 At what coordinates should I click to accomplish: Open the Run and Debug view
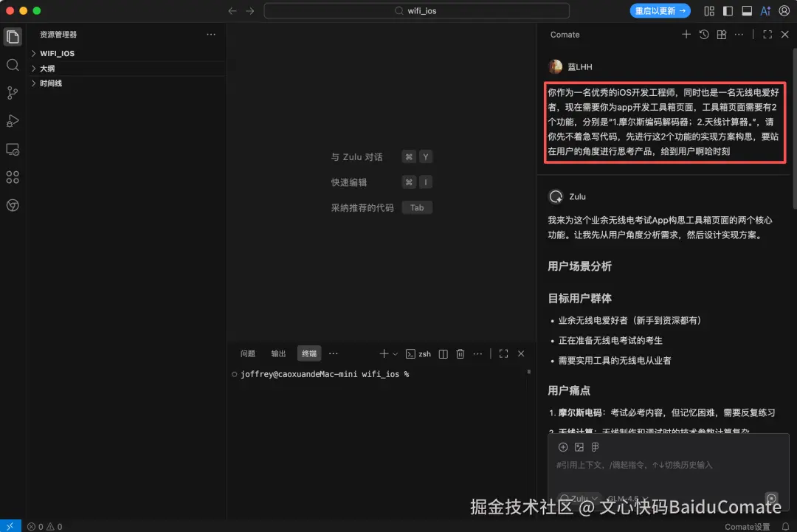[x=13, y=121]
